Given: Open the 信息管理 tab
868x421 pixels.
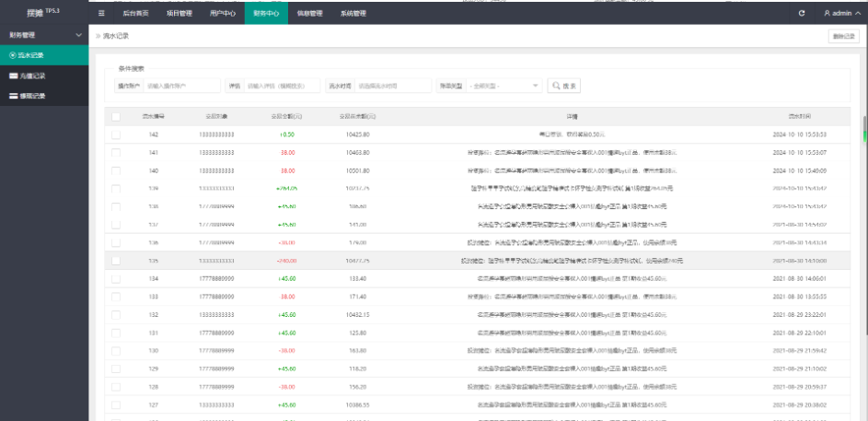Looking at the screenshot, I should point(309,13).
